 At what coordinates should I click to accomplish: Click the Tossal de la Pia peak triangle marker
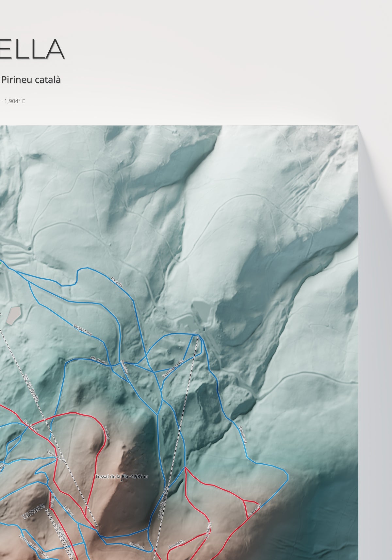click(x=122, y=481)
